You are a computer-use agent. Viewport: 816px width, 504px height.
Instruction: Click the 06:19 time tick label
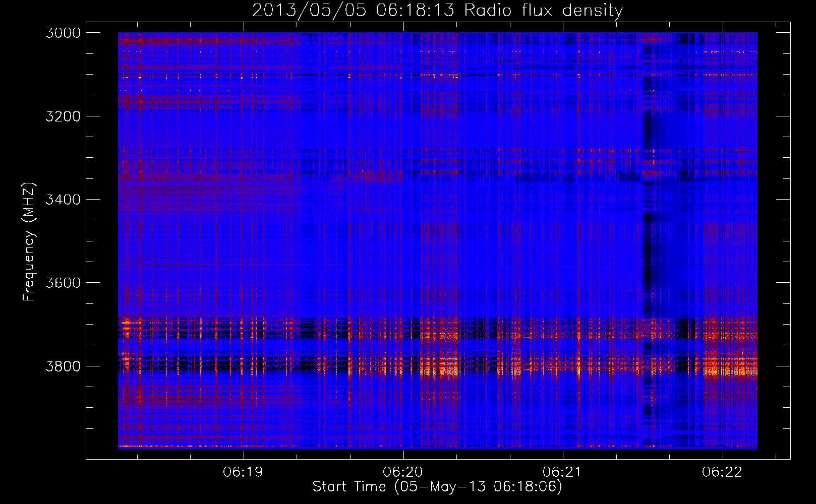pyautogui.click(x=244, y=472)
